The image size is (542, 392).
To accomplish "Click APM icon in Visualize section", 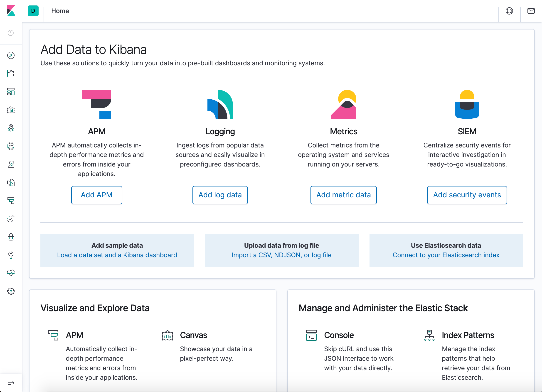I will point(53,335).
